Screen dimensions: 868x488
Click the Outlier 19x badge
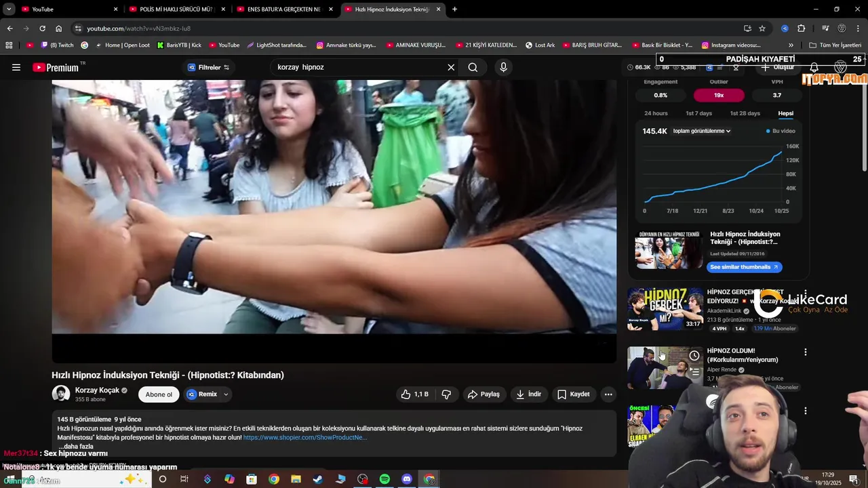(x=719, y=96)
